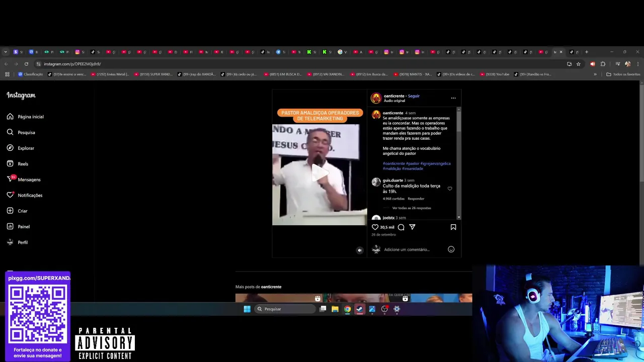Expand Ver todas as 26 respostas
644x362 pixels.
412,208
